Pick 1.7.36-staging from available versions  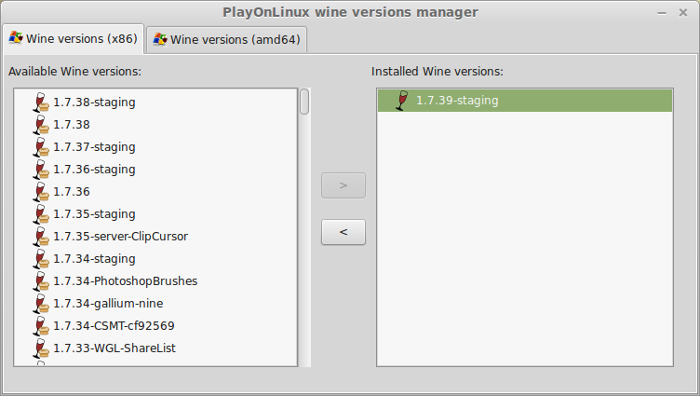[x=155, y=169]
